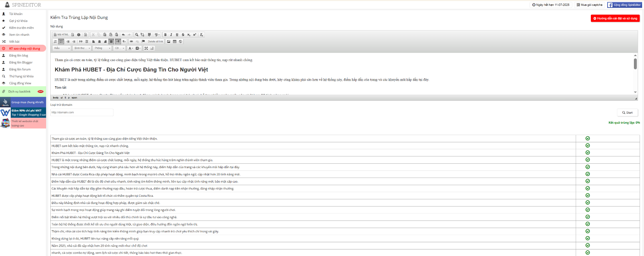Viewport: 644px width, 256px height.
Task: Click the Create Div Container icon
Action: click(87, 42)
